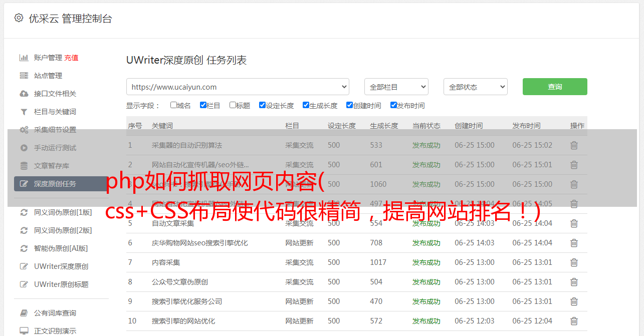Uncheck the 发布时间 field checkbox

point(393,105)
